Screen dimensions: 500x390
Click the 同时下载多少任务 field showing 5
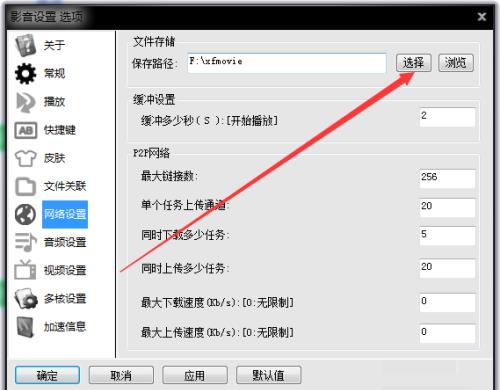448,236
